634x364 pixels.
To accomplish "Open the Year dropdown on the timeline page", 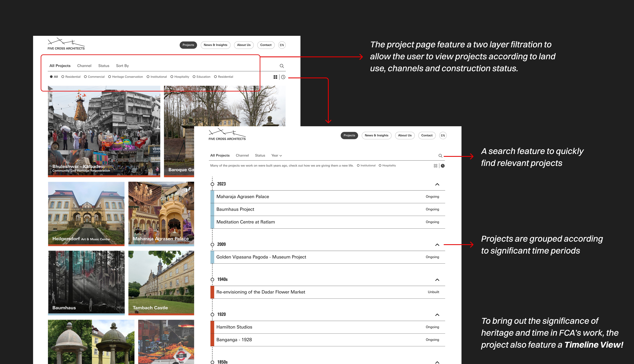I will [x=277, y=155].
